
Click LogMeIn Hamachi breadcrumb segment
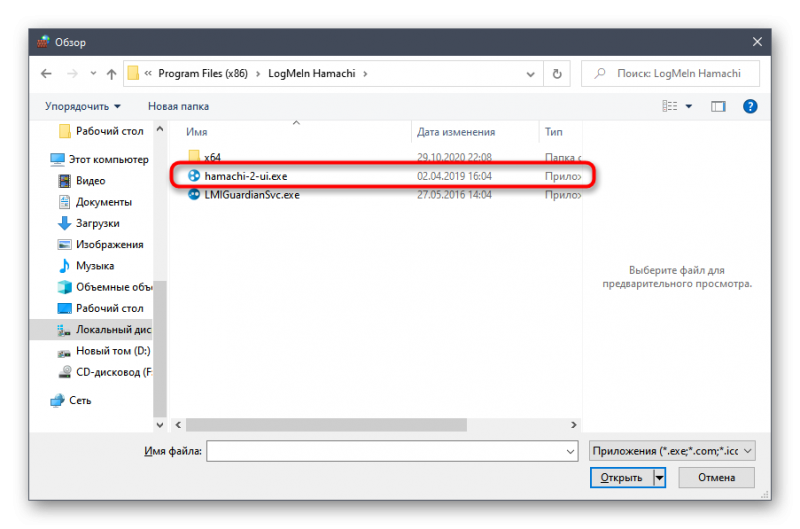click(311, 73)
